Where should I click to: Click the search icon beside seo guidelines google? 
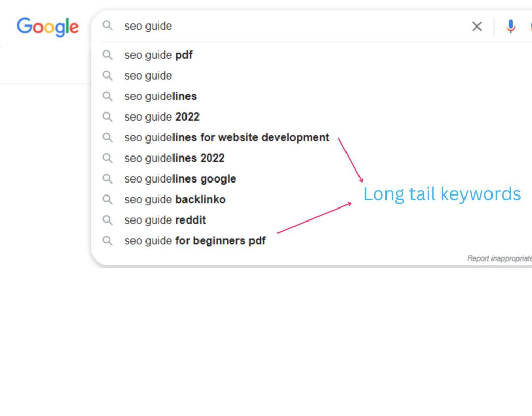pyautogui.click(x=108, y=178)
